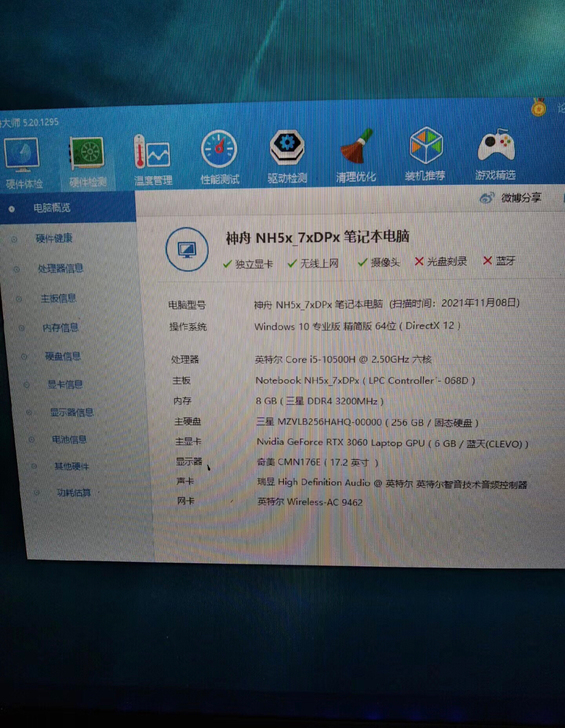The width and height of the screenshot is (565, 728).
Task: Open the 驱动检测 driver detection icon
Action: pos(287,156)
